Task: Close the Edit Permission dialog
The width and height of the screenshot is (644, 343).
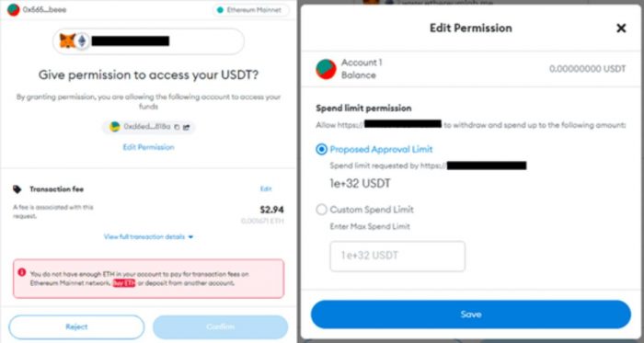Action: coord(621,29)
